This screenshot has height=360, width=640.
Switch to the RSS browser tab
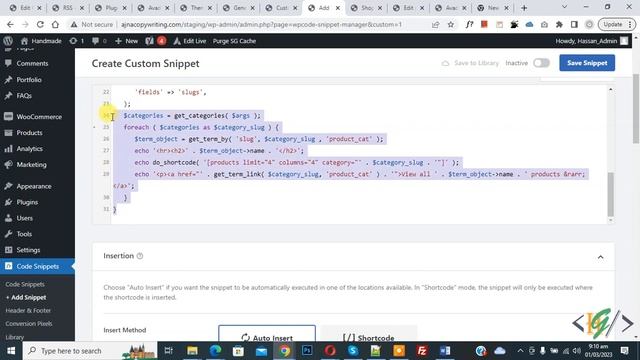coord(68,8)
